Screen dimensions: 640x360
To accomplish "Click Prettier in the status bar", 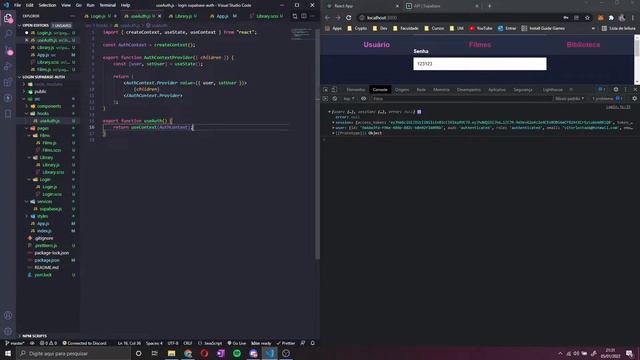I will (x=286, y=343).
